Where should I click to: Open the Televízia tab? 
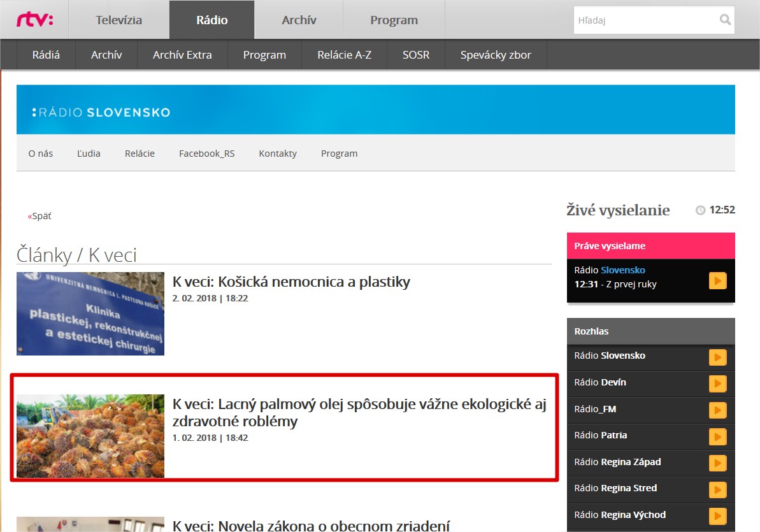tap(118, 20)
